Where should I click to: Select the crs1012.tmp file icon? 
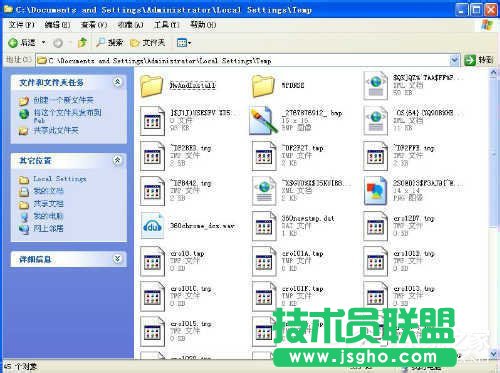point(376,261)
